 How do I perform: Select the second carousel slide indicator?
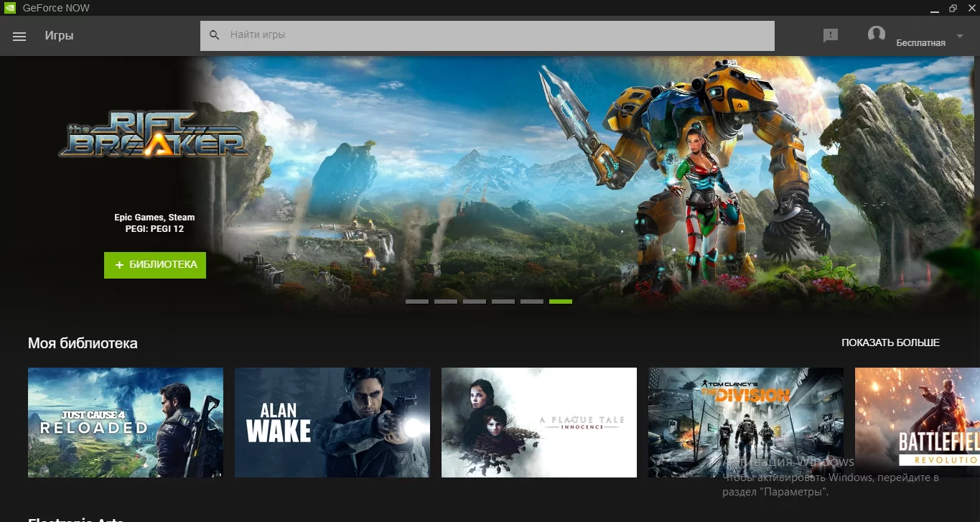(446, 302)
